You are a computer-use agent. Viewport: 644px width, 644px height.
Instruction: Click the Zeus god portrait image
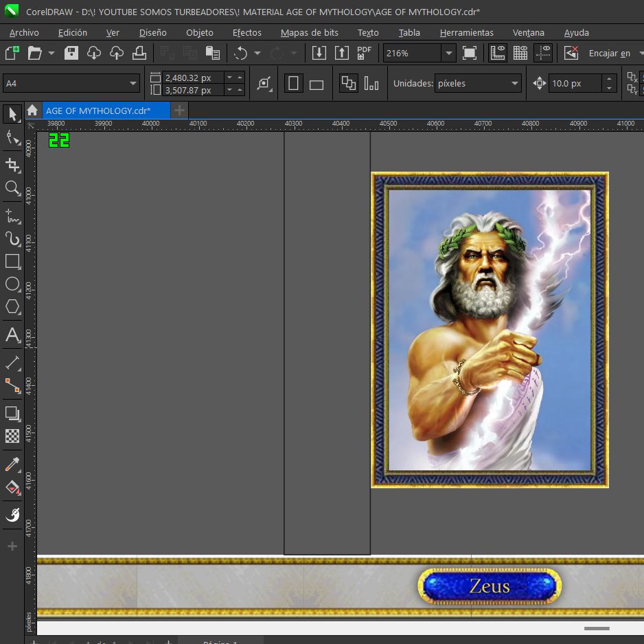(x=490, y=330)
